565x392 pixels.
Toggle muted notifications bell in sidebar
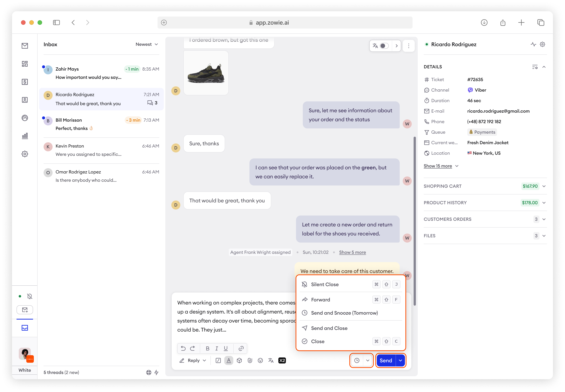[30, 296]
